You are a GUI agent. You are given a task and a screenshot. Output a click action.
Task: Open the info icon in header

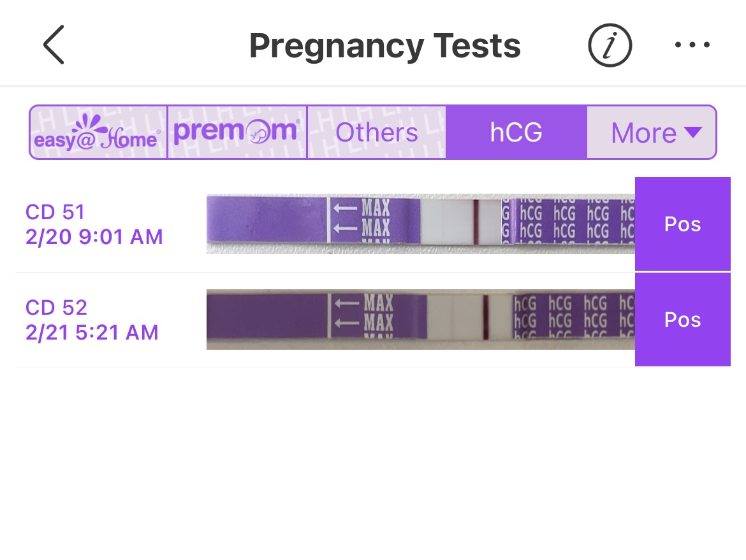pyautogui.click(x=609, y=46)
